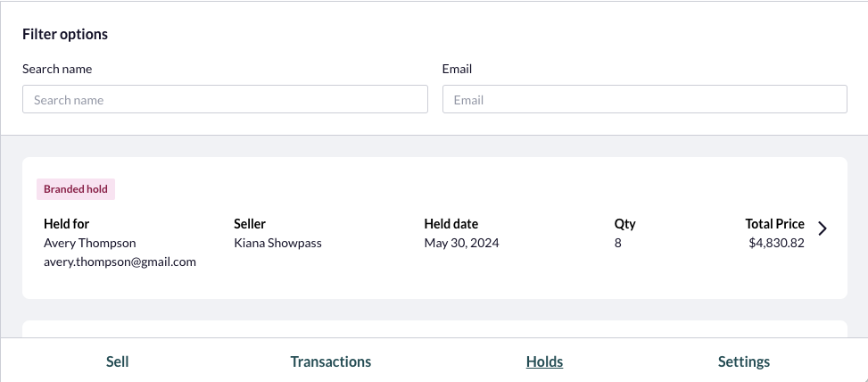
Task: Select seller name Kiana Showpass
Action: point(277,243)
